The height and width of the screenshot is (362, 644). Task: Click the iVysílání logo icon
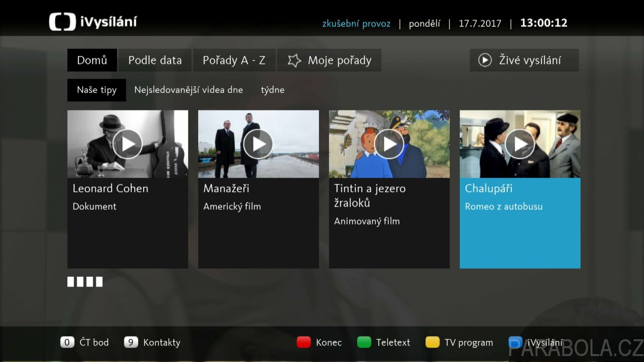pos(62,22)
